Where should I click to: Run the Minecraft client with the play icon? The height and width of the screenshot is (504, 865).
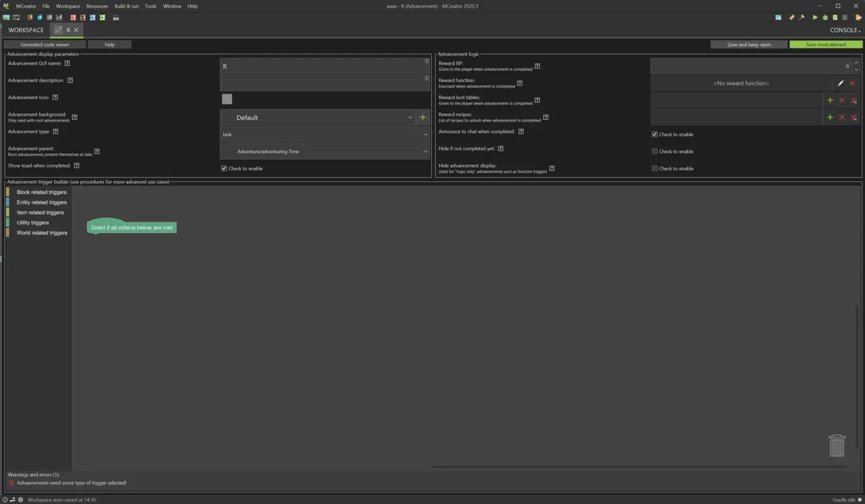click(815, 18)
